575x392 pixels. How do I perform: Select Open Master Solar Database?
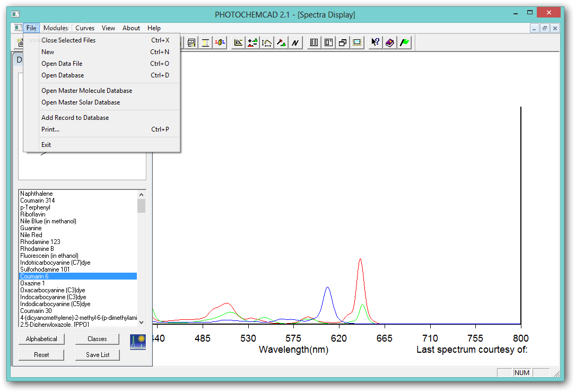[101, 103]
